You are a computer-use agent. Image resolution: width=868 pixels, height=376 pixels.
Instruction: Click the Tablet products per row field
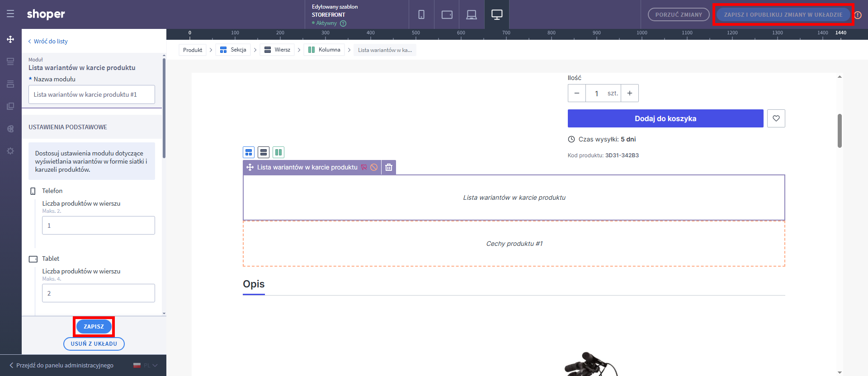[x=99, y=293]
